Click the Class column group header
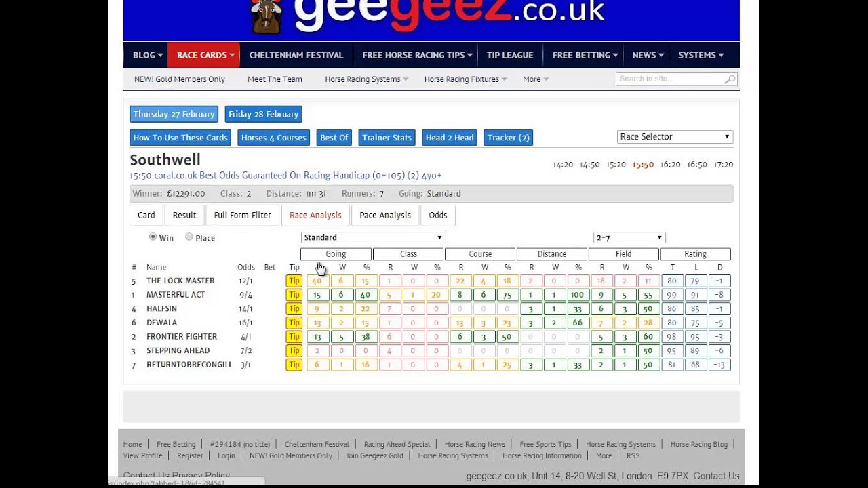Viewport: 868px width, 488px height. [x=408, y=254]
